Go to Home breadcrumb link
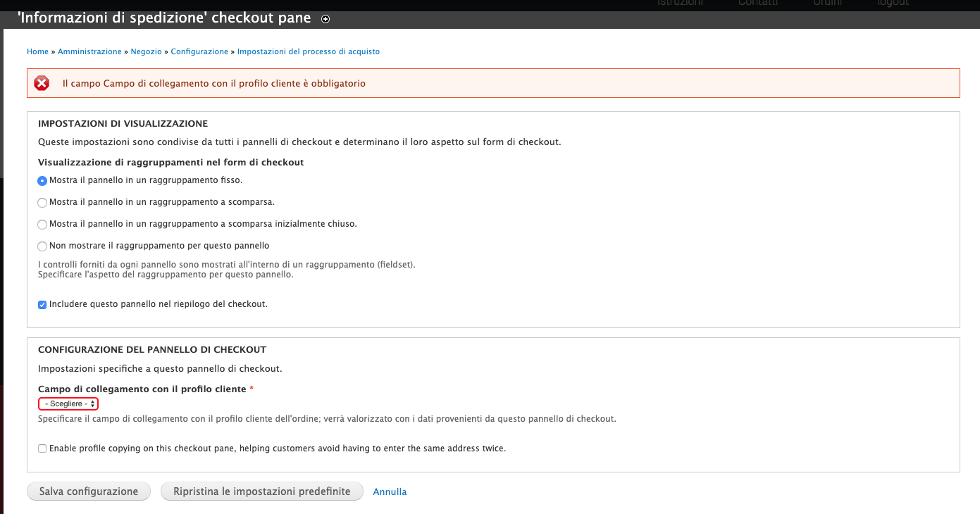The image size is (980, 514). (x=37, y=51)
